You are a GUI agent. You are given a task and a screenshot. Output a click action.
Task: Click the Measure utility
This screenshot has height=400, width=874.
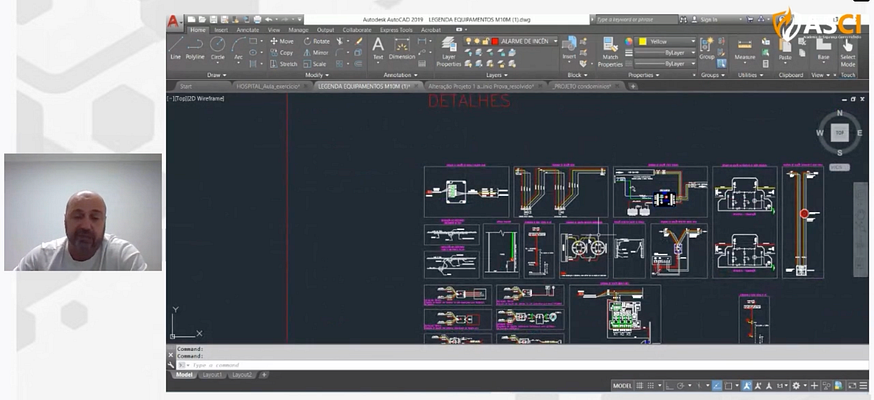pos(745,49)
